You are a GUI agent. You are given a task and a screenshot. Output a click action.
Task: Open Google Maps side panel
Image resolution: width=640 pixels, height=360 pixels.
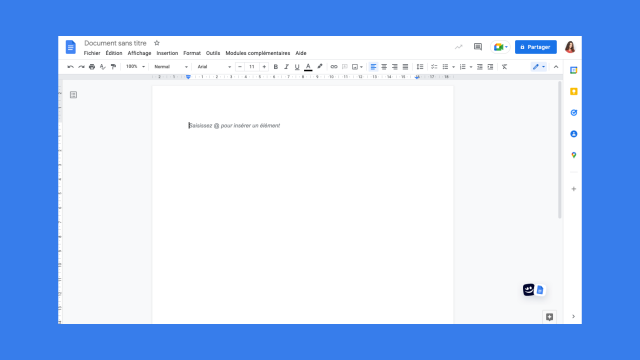[573, 155]
